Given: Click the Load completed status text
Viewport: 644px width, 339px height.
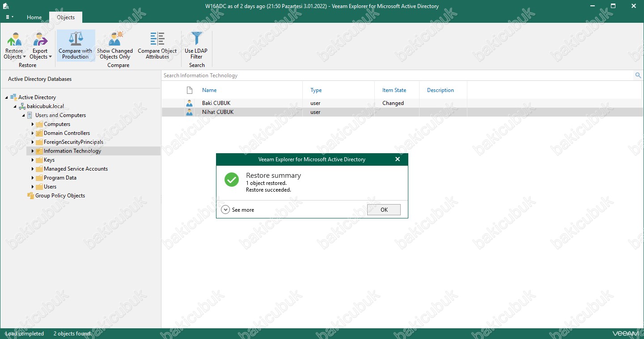Looking at the screenshot, I should point(25,334).
